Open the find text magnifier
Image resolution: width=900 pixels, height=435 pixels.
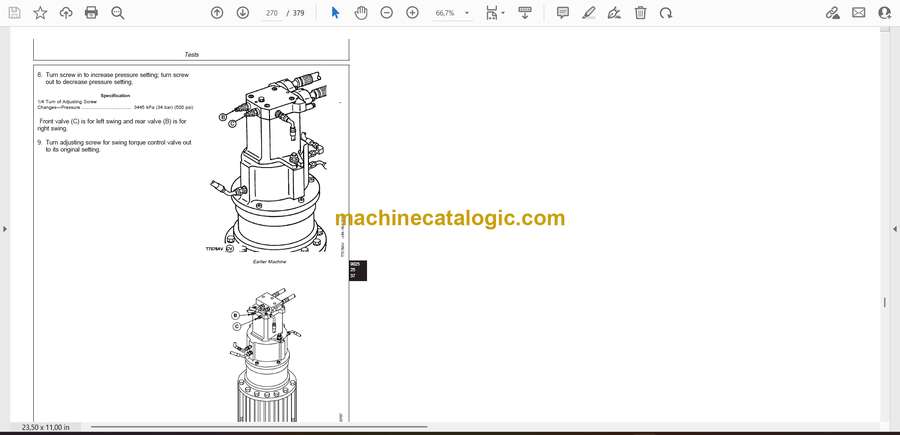[118, 13]
